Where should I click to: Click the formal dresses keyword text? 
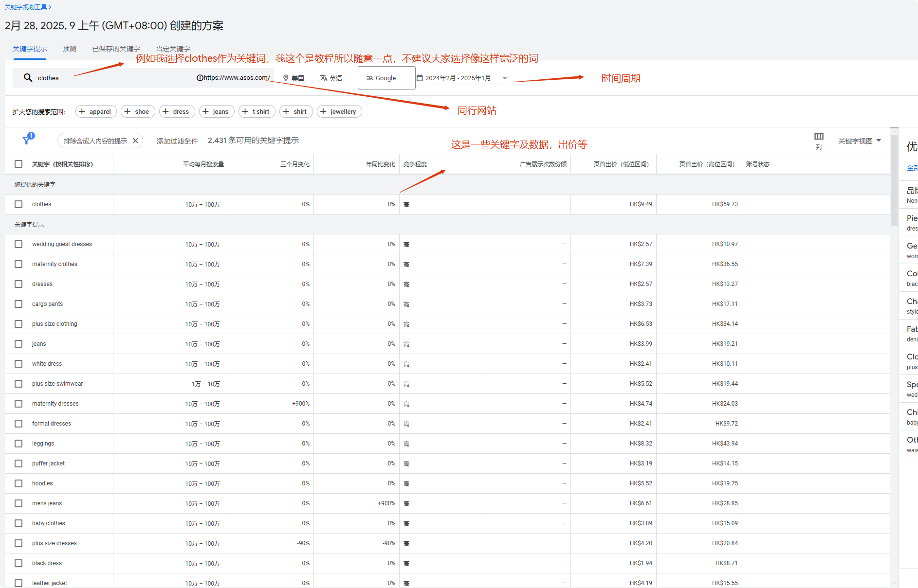coord(52,424)
